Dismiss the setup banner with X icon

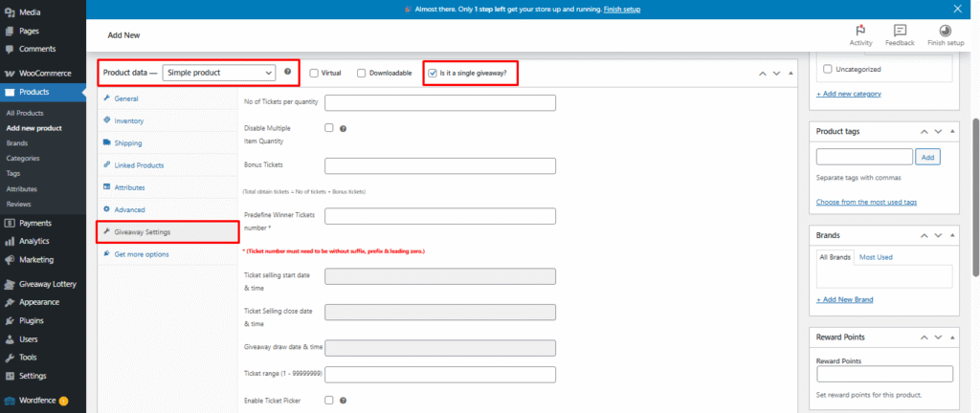point(959,9)
